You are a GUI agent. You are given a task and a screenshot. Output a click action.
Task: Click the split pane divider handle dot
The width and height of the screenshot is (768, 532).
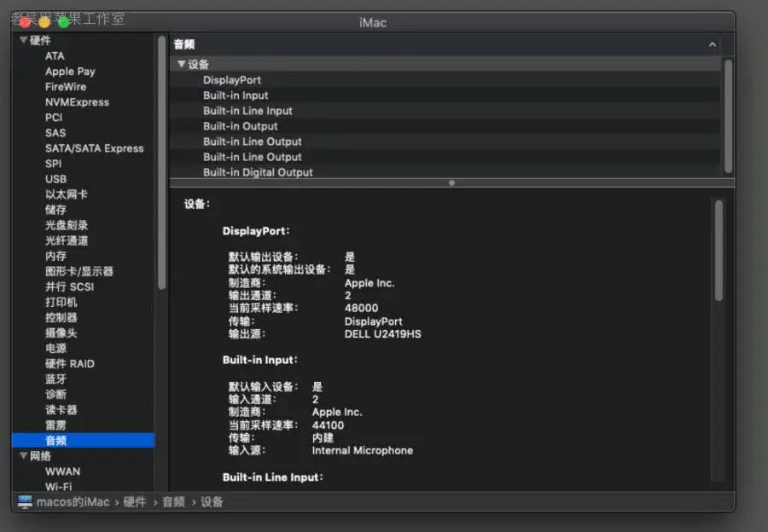tap(451, 183)
